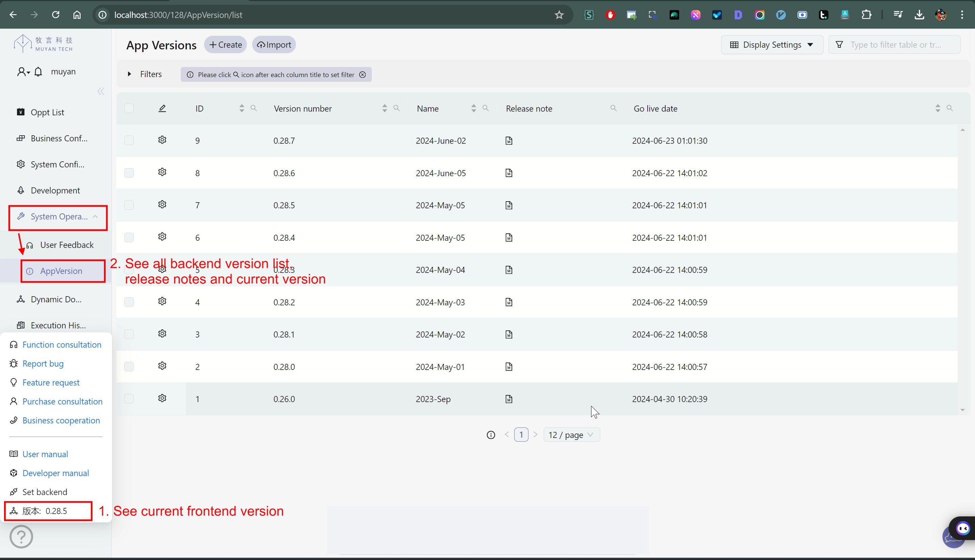975x560 pixels.
Task: Click search icon beside Version number column
Action: (396, 108)
